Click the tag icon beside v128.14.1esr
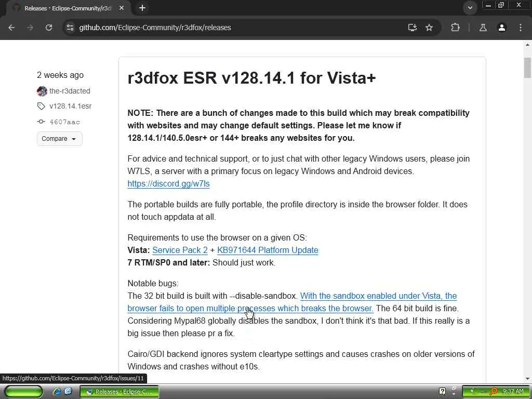Viewport: 532px width, 399px height. coord(41,106)
